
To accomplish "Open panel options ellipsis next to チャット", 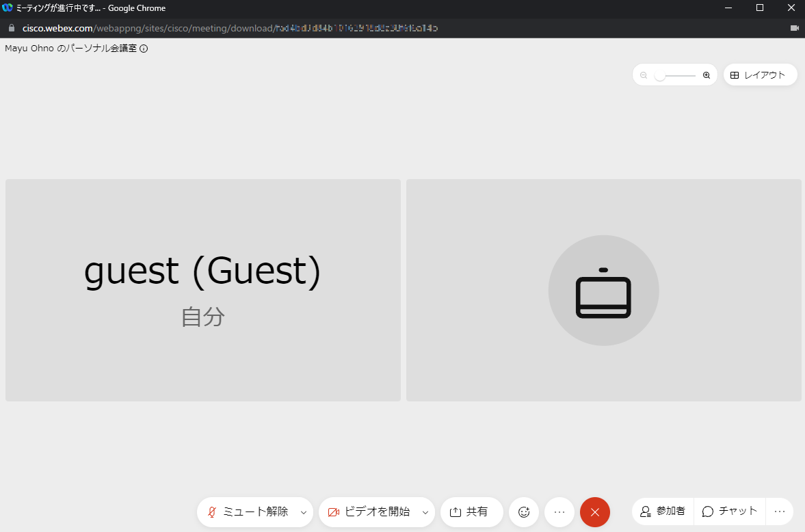I will click(780, 511).
